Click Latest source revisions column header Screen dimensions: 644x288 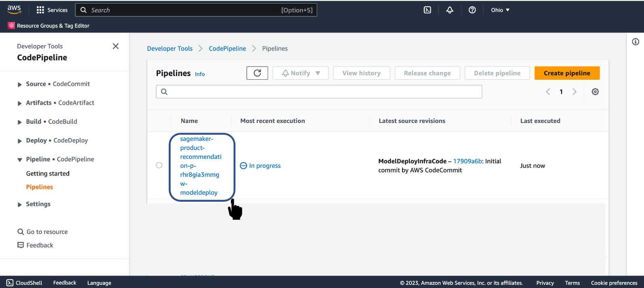click(412, 121)
